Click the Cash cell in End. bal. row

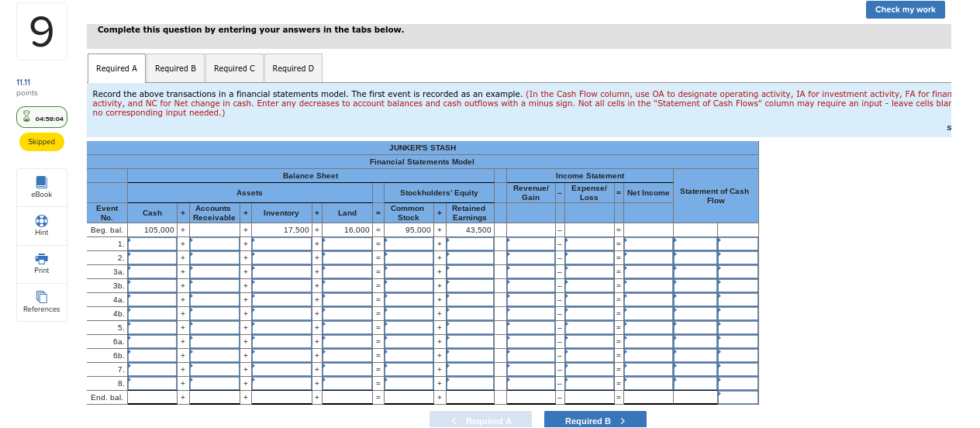pos(153,398)
